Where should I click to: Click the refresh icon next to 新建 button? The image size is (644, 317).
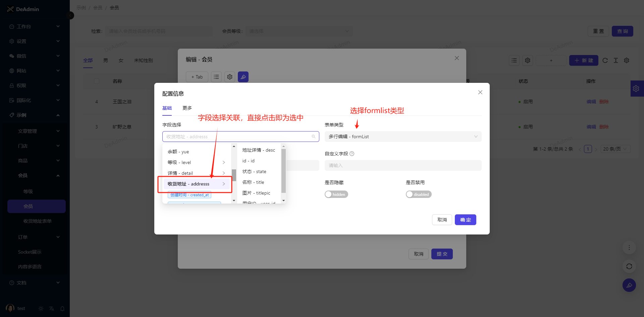tap(605, 60)
